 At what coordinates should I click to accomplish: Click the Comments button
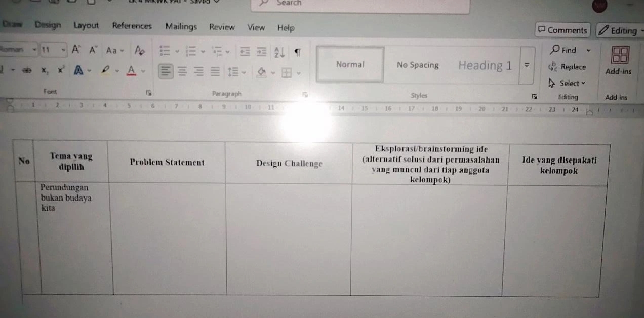pyautogui.click(x=562, y=30)
